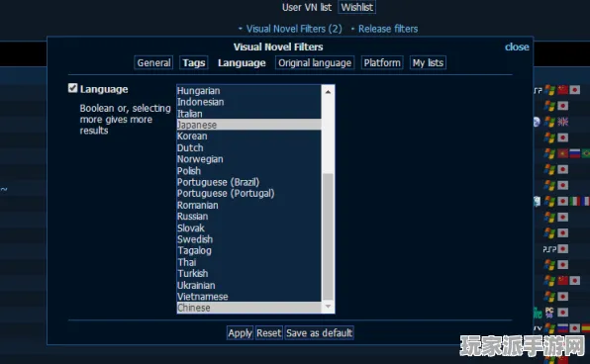Apply the selected filters
This screenshot has width=590, height=364.
tap(240, 332)
